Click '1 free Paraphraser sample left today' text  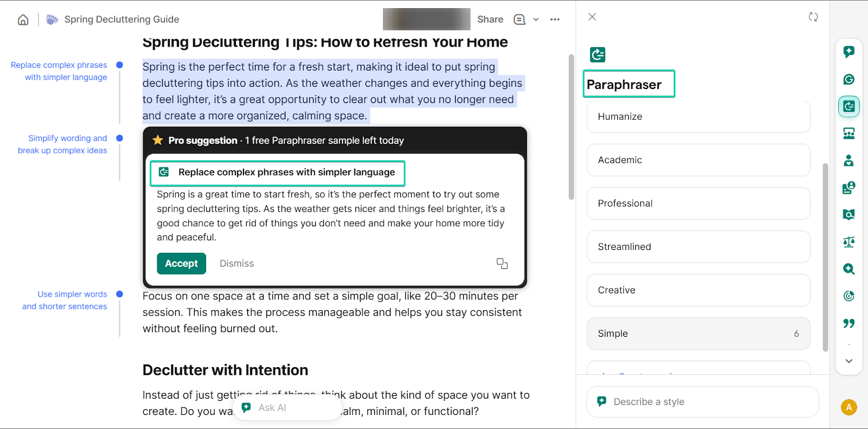(x=324, y=140)
